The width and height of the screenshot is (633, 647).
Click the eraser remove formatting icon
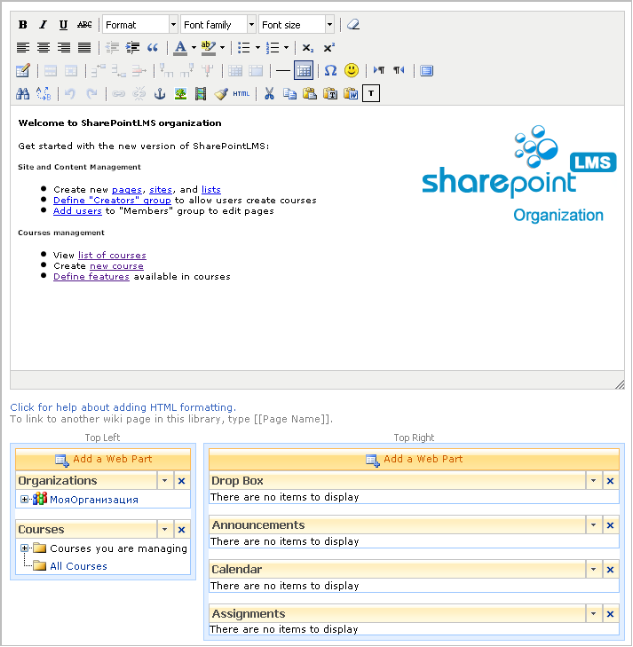pos(353,25)
